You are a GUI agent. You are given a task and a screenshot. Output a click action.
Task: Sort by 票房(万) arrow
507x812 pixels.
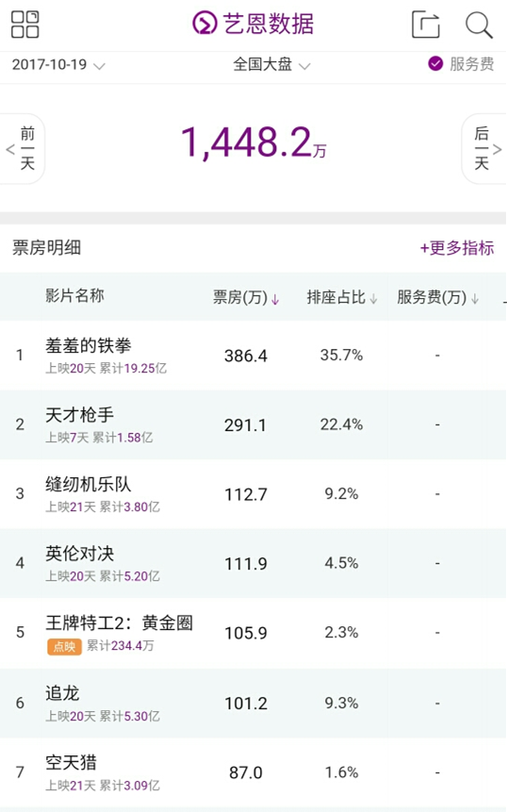[275, 299]
